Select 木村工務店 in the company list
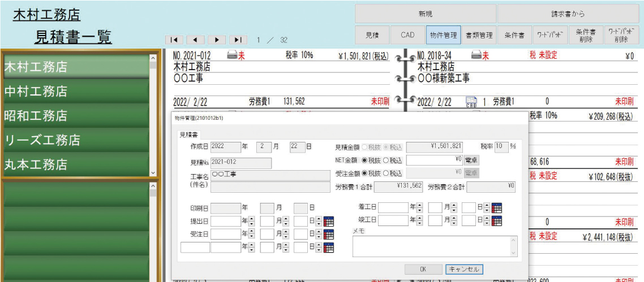Viewport: 644px width, 282px height. (76, 66)
